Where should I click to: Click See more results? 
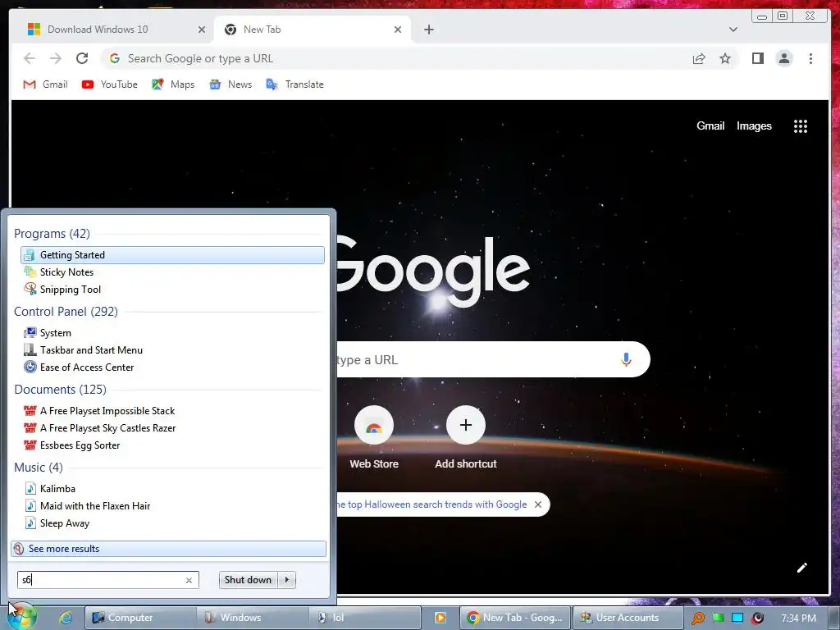pos(168,549)
